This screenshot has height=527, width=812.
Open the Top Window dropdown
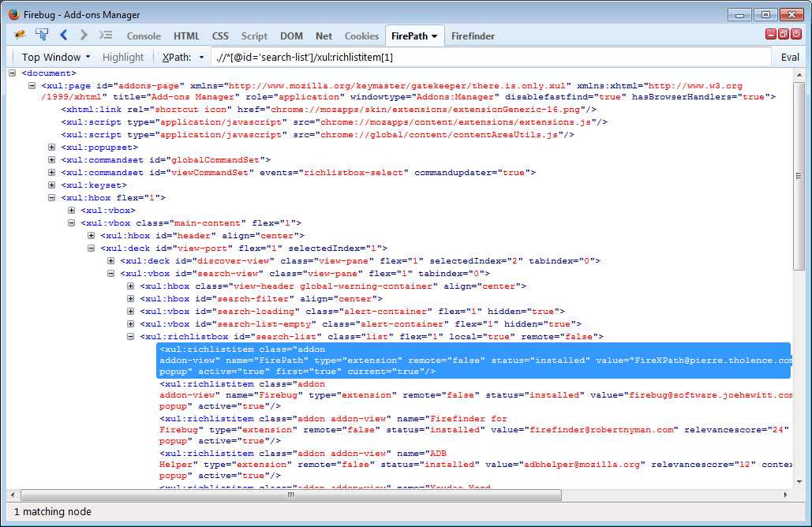coord(56,57)
